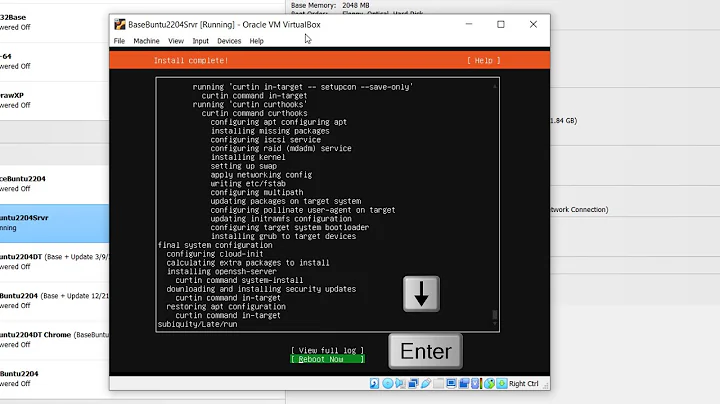The height and width of the screenshot is (404, 720).
Task: Select the rawXP VM in Manager list
Action: 54,101
